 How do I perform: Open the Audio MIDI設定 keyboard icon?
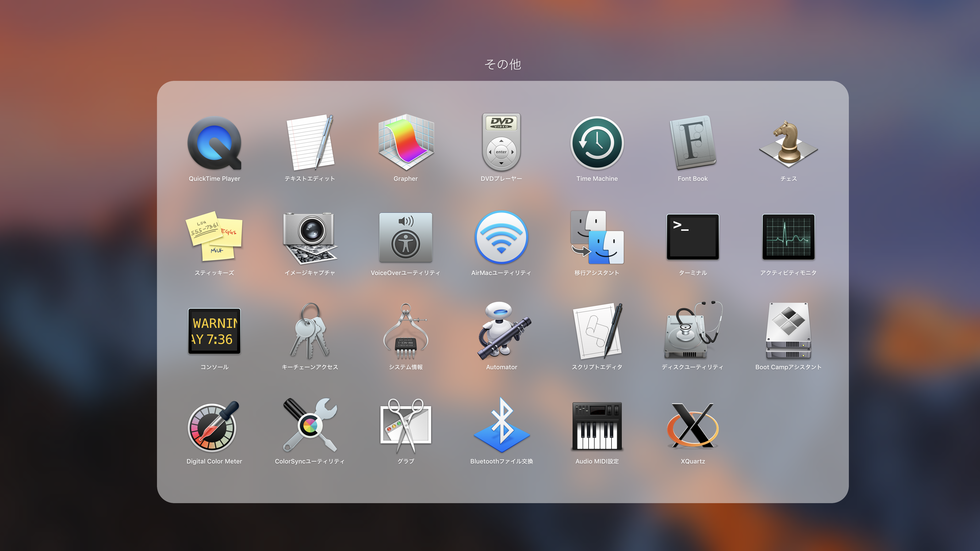[x=597, y=426]
